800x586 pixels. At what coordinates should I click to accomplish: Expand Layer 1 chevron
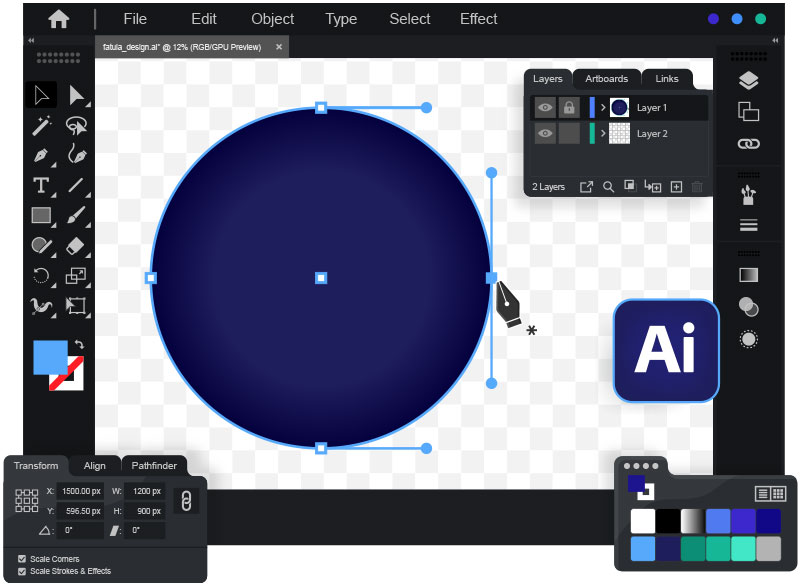point(603,108)
